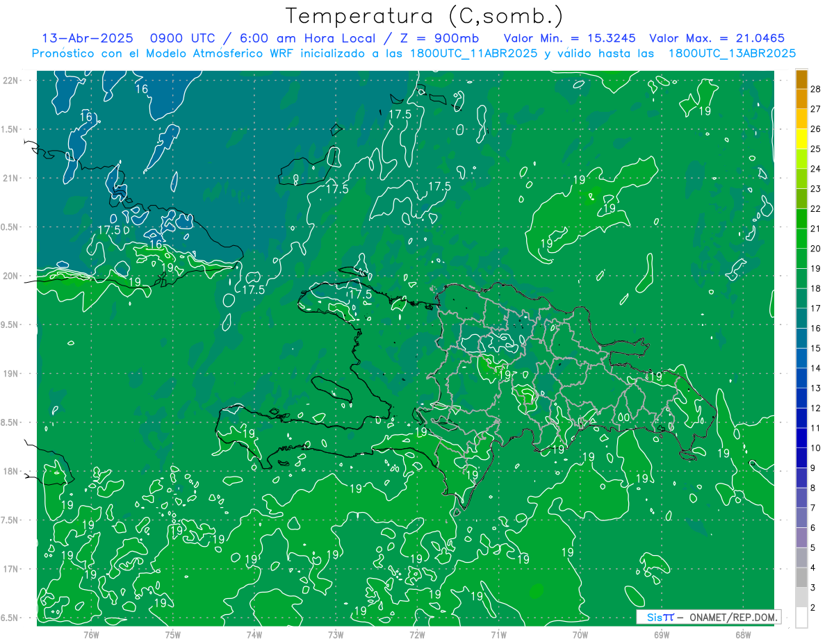Click the color scale label "28"
The image size is (834, 644).
[x=816, y=89]
